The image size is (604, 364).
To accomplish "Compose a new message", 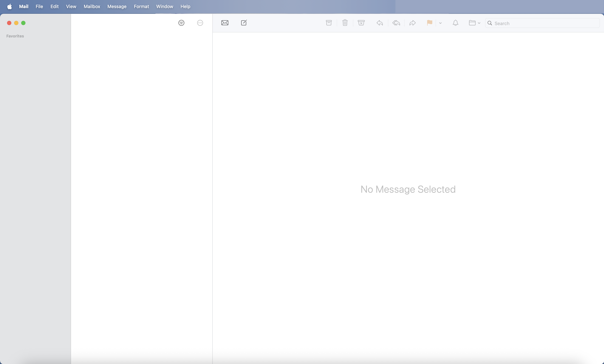I will (244, 23).
